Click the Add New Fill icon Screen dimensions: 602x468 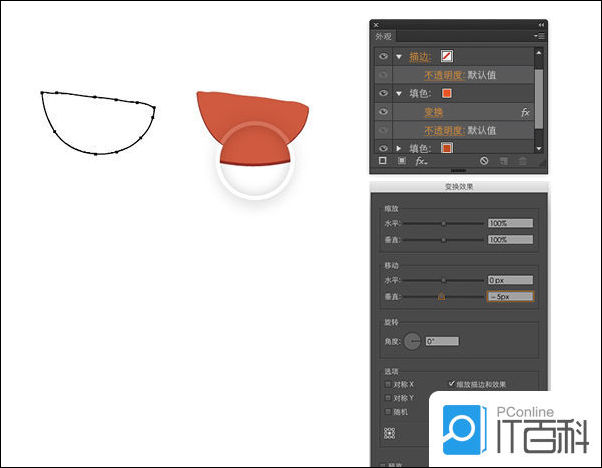[x=401, y=160]
